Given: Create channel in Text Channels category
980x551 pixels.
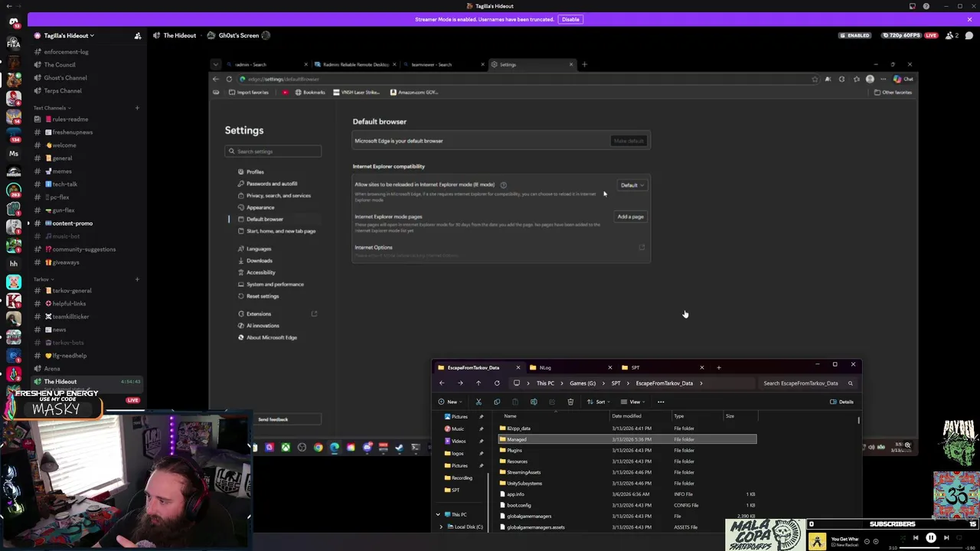Looking at the screenshot, I should 137,108.
